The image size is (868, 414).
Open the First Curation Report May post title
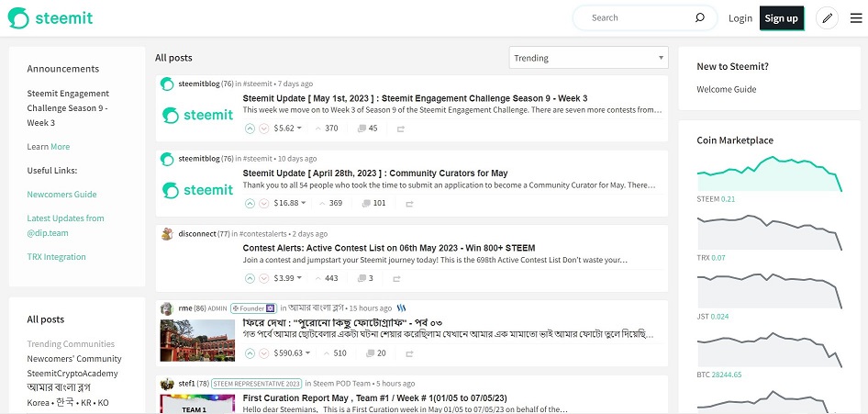pyautogui.click(x=374, y=398)
